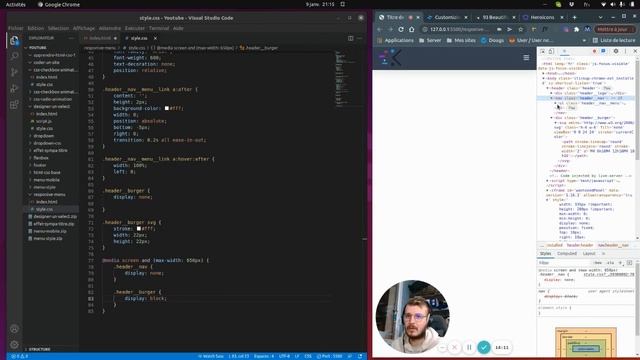Finish recording with the green check button
This screenshot has width=640, height=360.
[484, 347]
